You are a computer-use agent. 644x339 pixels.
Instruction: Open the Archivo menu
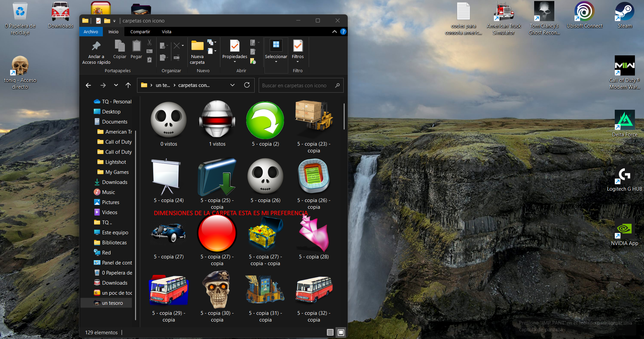pos(91,32)
